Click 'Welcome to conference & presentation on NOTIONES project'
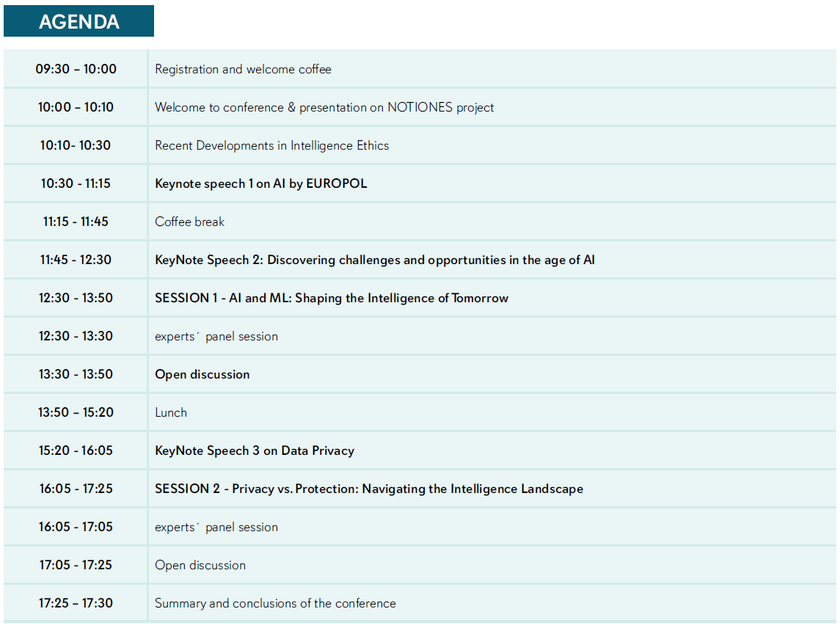 coord(324,107)
